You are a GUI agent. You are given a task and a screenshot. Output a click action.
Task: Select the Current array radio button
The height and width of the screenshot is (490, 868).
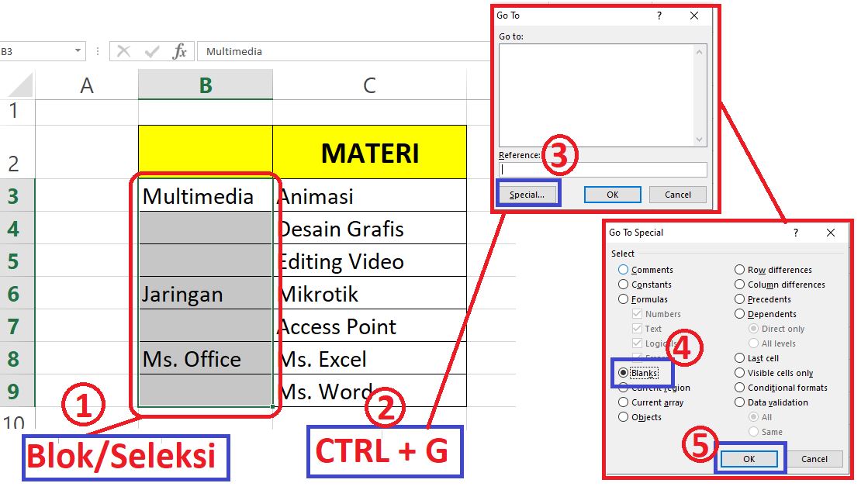[624, 402]
